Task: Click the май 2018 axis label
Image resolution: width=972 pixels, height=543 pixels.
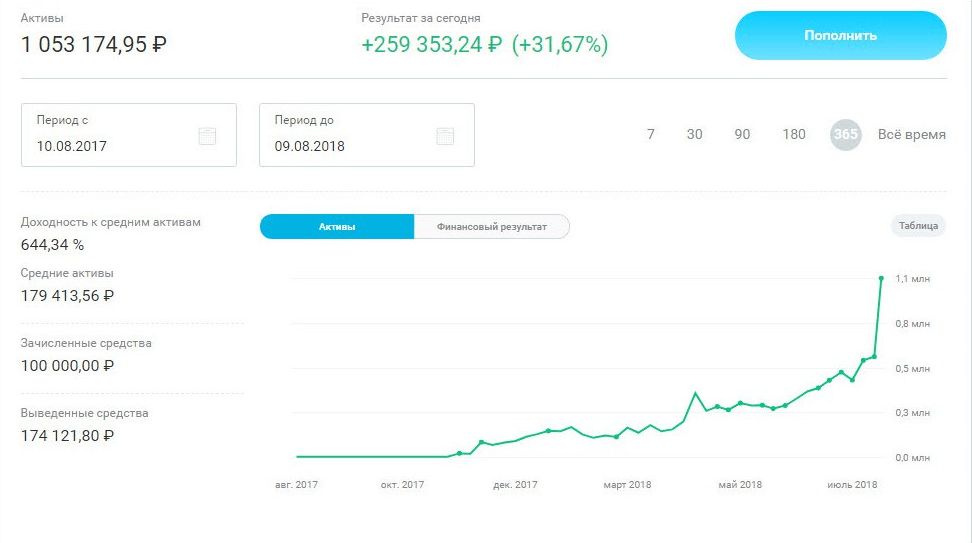Action: (740, 485)
